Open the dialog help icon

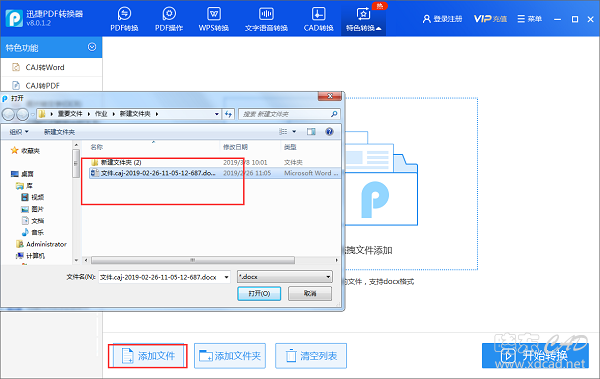(329, 132)
